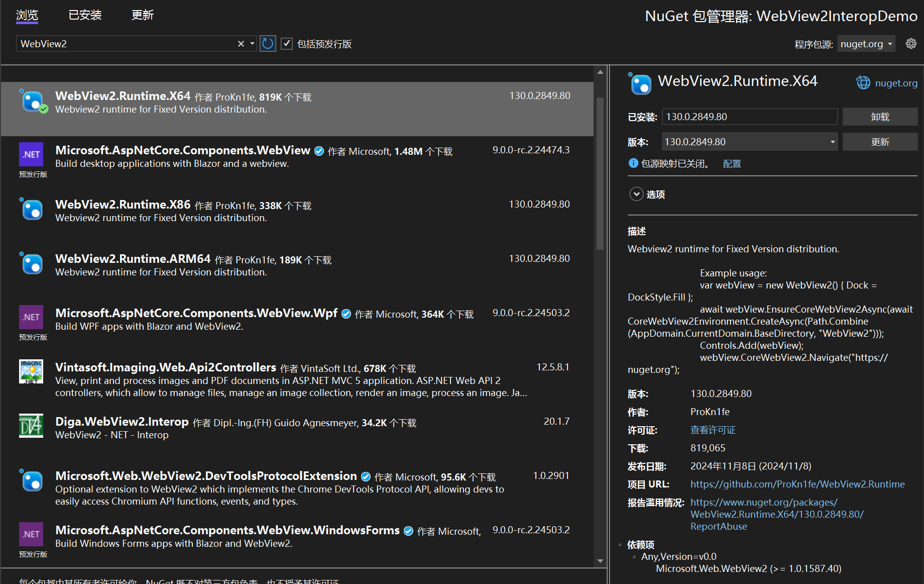Select the Vintasoft.Imaging.Web.Api2Controllers package name

[166, 367]
